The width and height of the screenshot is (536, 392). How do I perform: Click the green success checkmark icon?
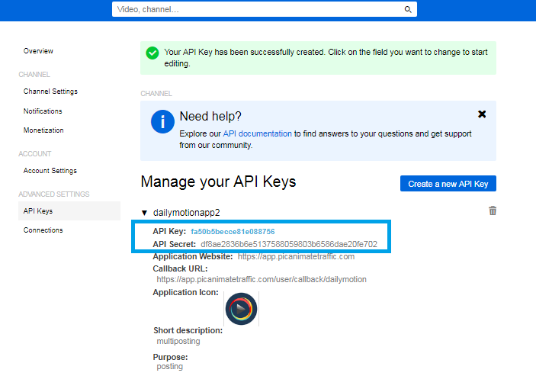pos(152,53)
